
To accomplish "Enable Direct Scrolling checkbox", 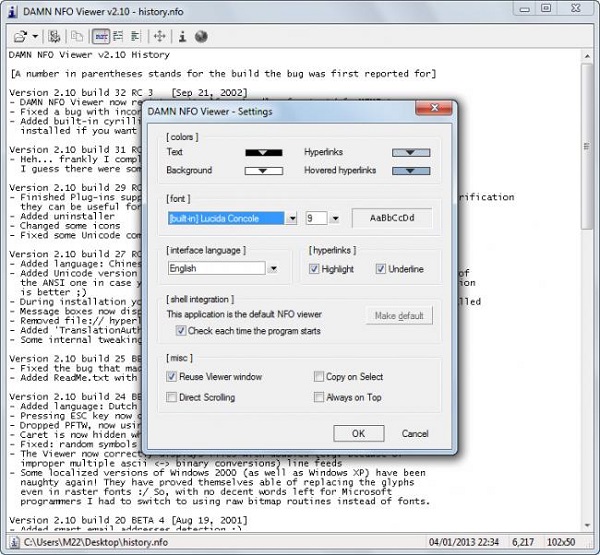I will tap(171, 397).
